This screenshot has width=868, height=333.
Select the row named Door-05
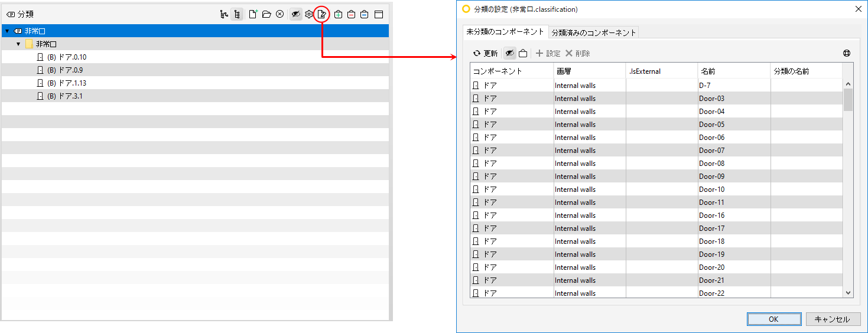[656, 125]
